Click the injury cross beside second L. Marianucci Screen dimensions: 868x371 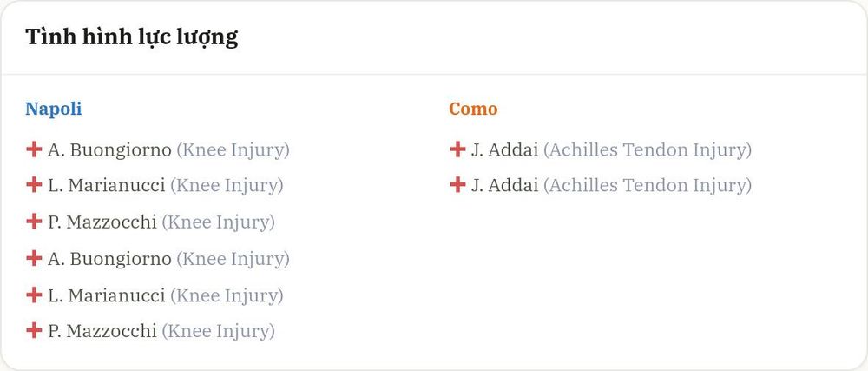coord(34,295)
